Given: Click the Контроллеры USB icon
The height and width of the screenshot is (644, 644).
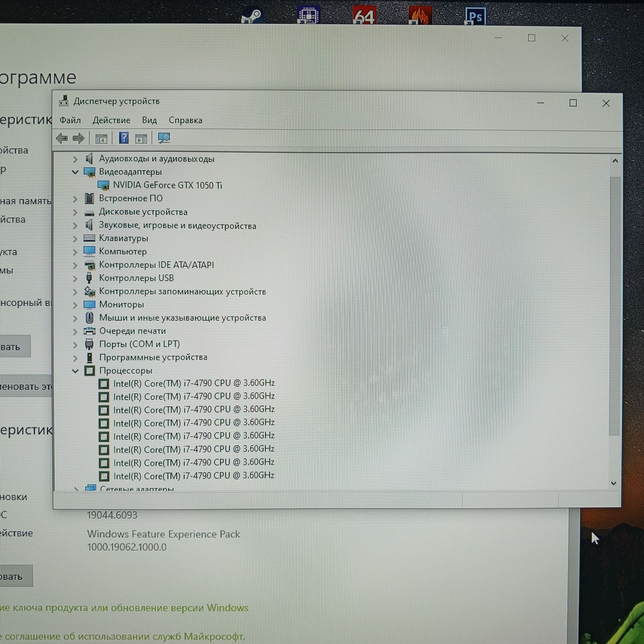Looking at the screenshot, I should 89,278.
